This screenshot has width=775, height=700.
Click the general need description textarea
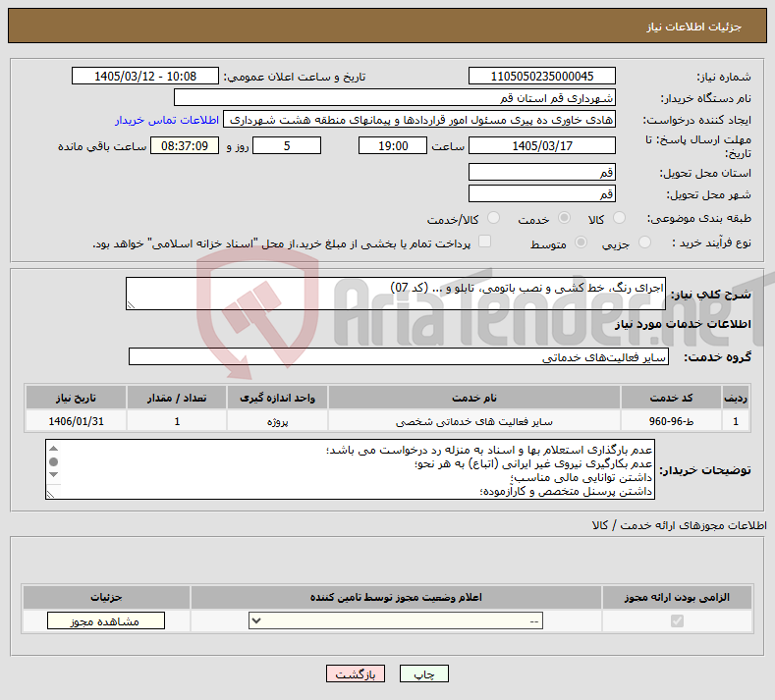(x=396, y=294)
